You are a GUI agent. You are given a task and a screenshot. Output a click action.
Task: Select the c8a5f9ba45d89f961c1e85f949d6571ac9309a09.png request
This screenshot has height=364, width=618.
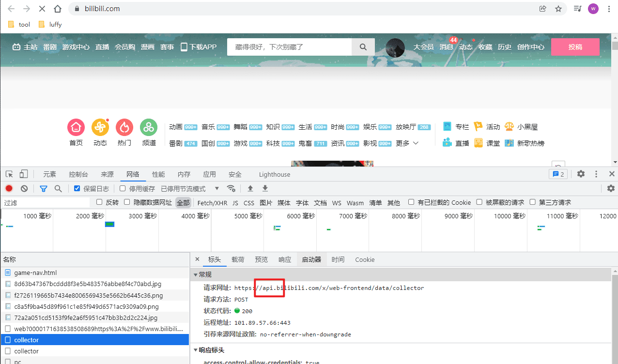click(94, 306)
